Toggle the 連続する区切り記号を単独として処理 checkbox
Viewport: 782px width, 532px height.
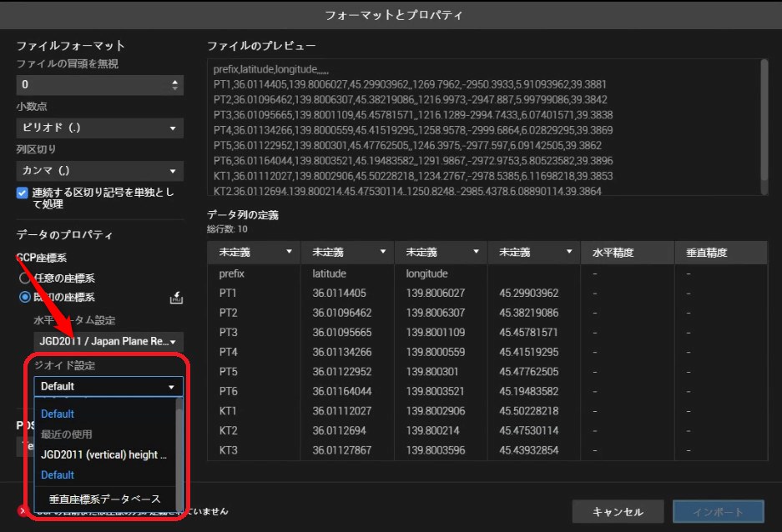(23, 193)
